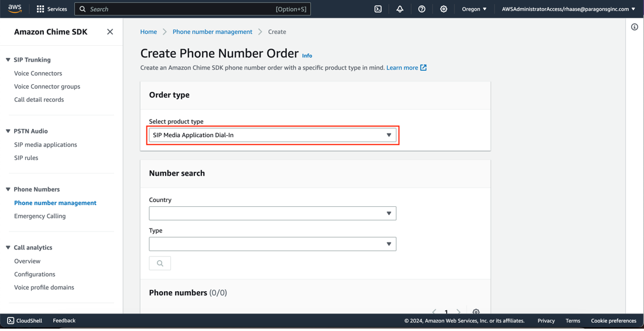Open the info panel icon on right
This screenshot has height=331, width=644.
click(634, 27)
